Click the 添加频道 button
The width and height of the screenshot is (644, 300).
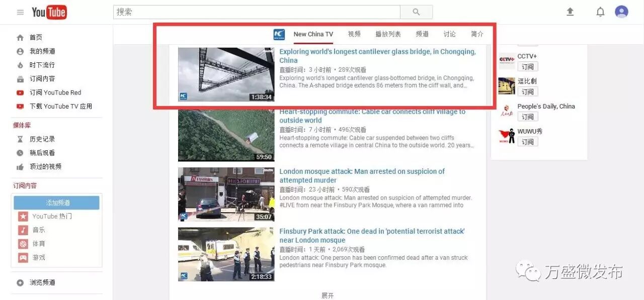57,203
